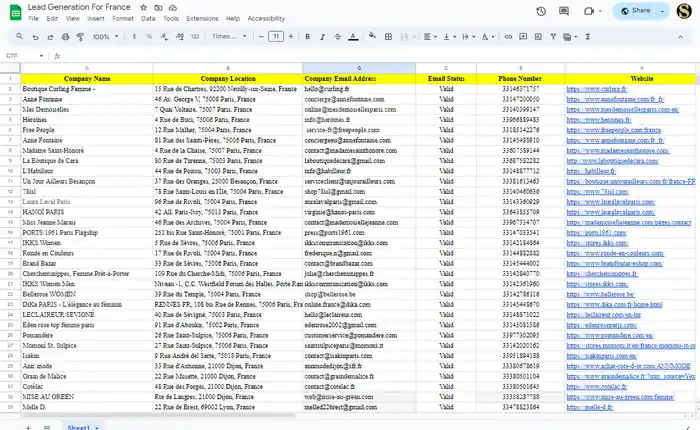Open the melle-d.fr website link
Screen dimensions: 700x430
point(590,407)
